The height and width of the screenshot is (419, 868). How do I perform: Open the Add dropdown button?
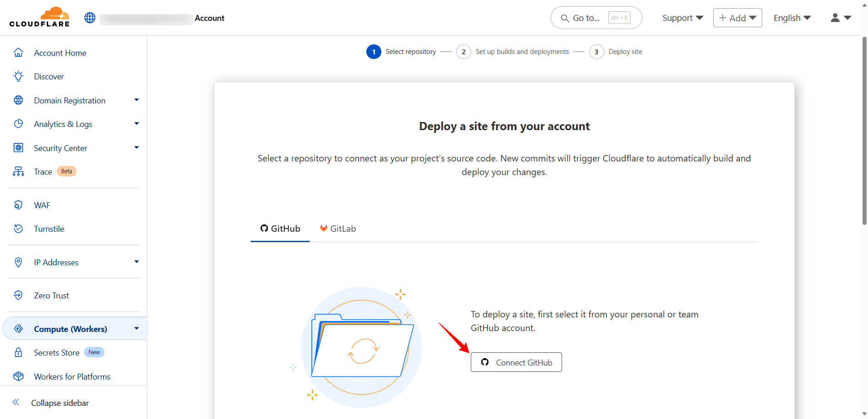737,18
